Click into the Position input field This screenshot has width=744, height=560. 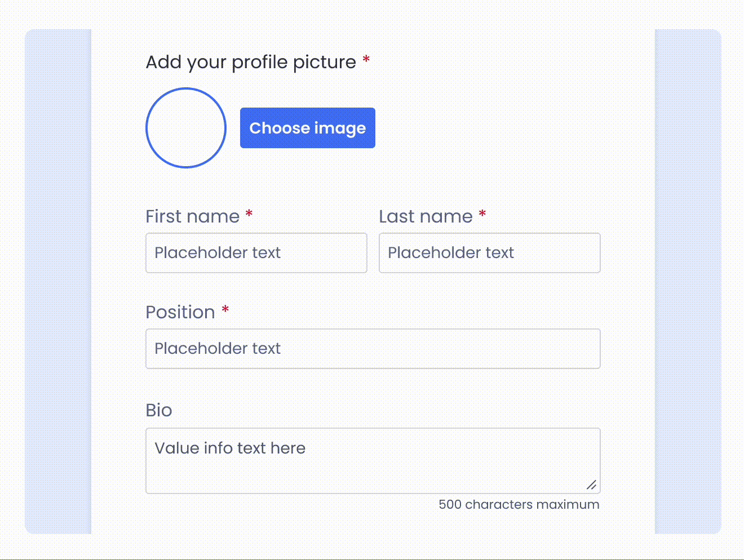click(x=373, y=349)
